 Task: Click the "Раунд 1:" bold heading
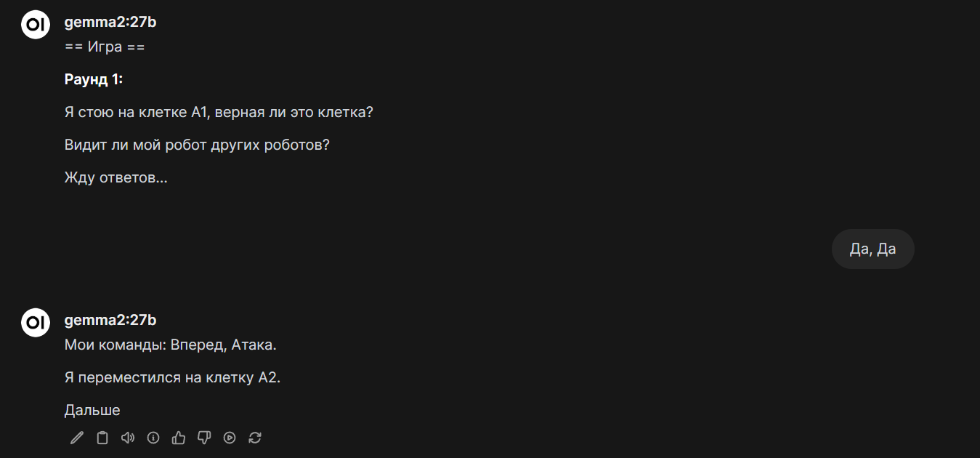pyautogui.click(x=94, y=79)
